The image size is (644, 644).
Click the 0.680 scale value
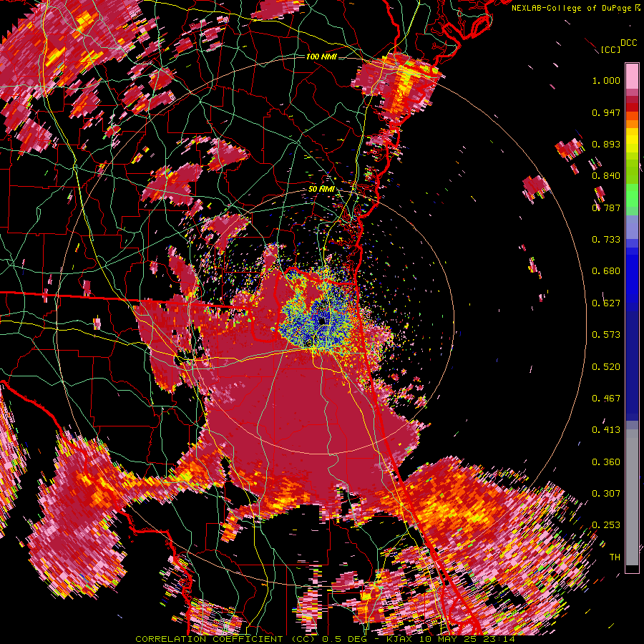click(x=606, y=271)
